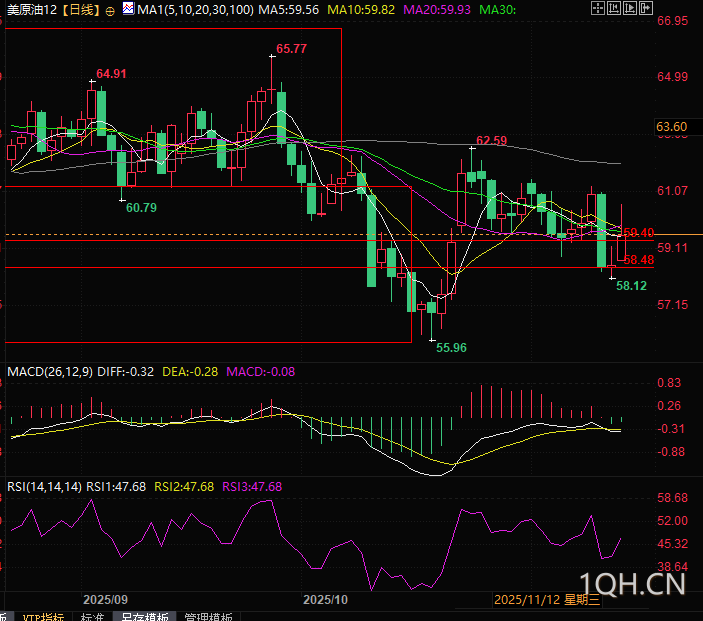Select the MA20:59.93 legend label

437,9
